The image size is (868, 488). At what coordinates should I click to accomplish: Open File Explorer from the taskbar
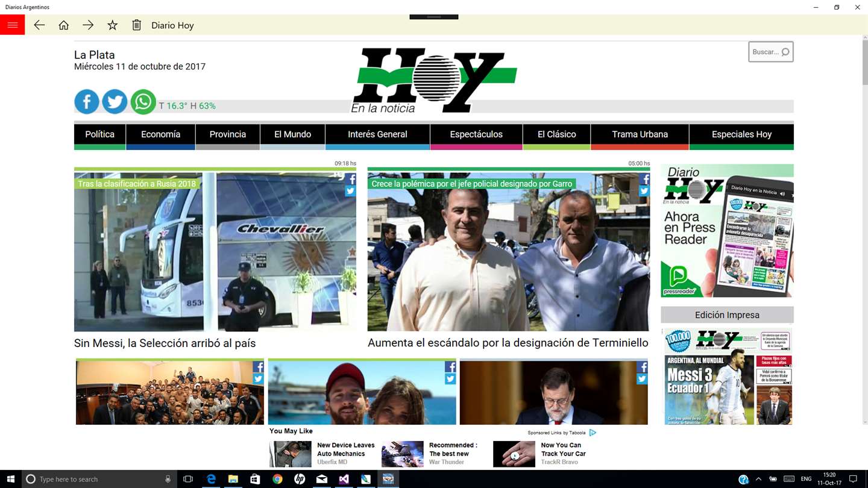point(233,479)
